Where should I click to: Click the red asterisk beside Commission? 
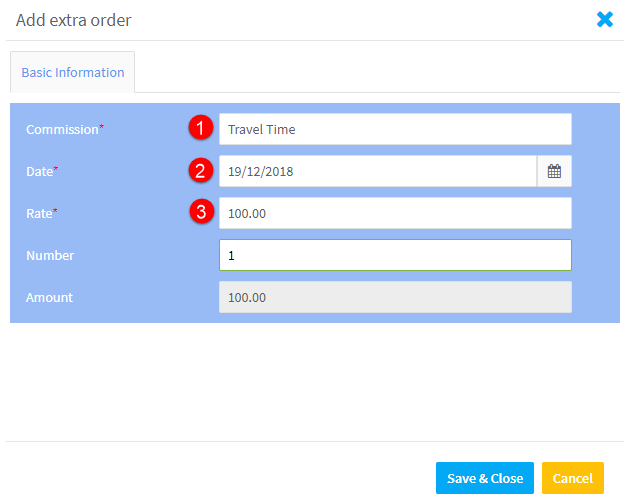102,126
